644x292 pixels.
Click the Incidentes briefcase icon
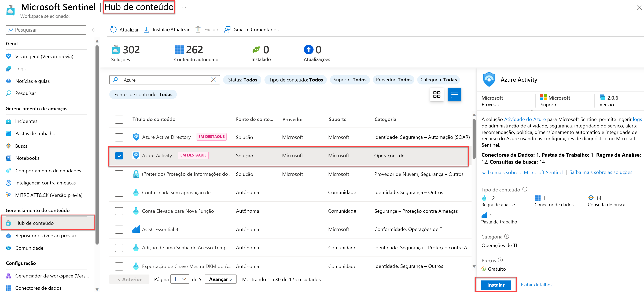9,121
